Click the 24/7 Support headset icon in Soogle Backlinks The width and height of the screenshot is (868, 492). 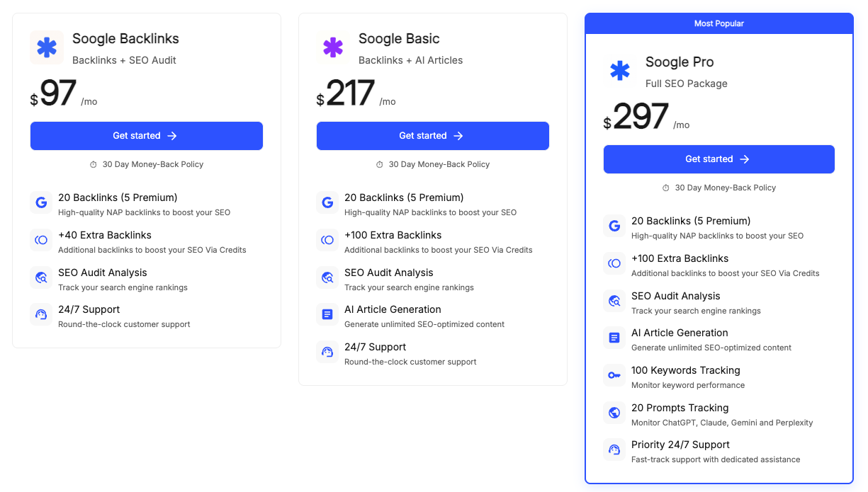(x=41, y=314)
